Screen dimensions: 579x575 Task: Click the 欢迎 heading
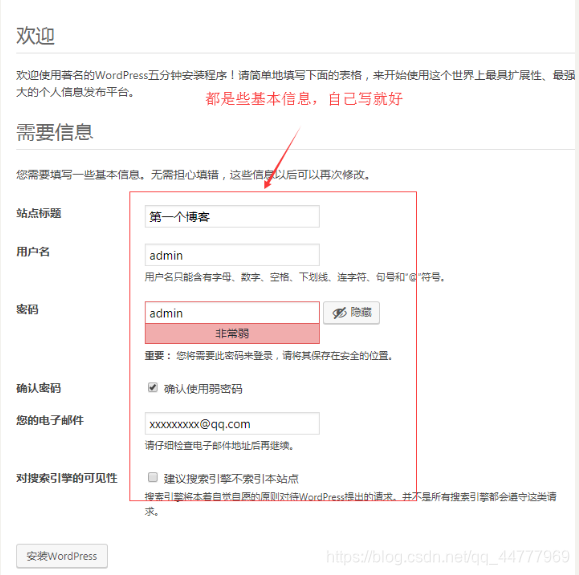35,36
